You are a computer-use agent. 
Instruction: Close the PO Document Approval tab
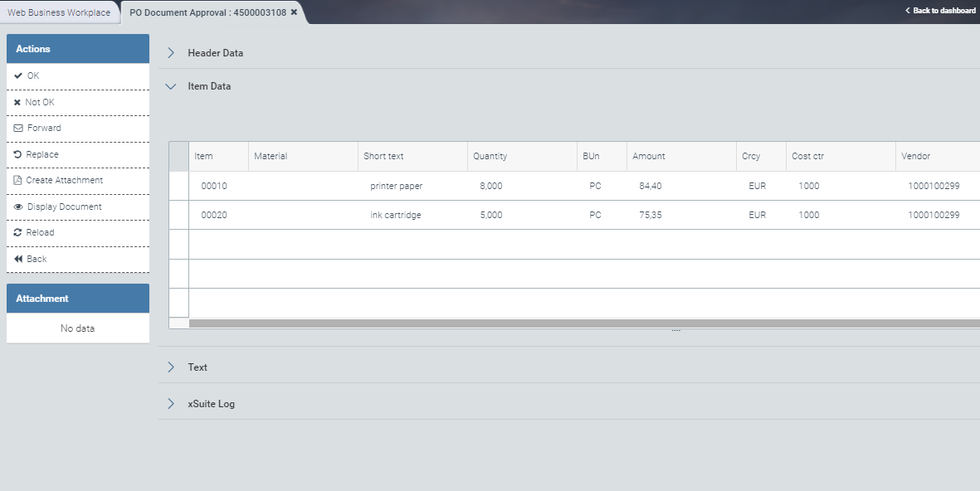(294, 12)
